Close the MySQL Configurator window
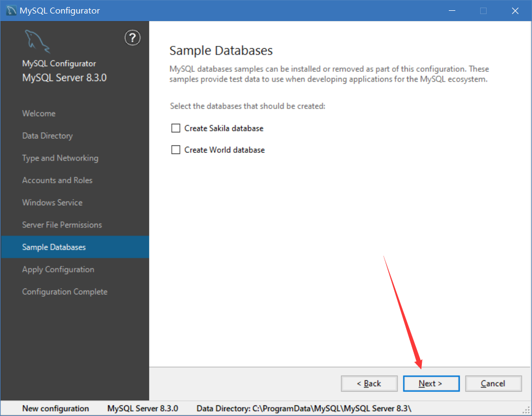 point(515,10)
